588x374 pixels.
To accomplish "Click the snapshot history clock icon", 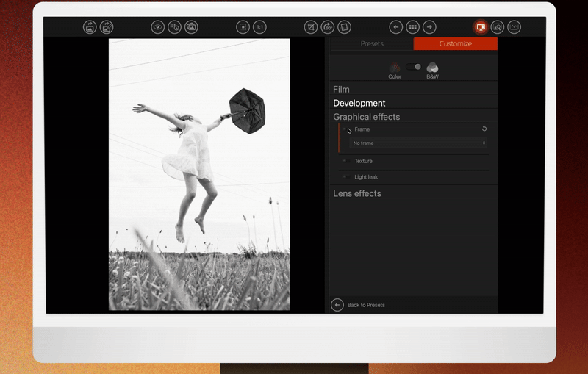I will tap(174, 27).
